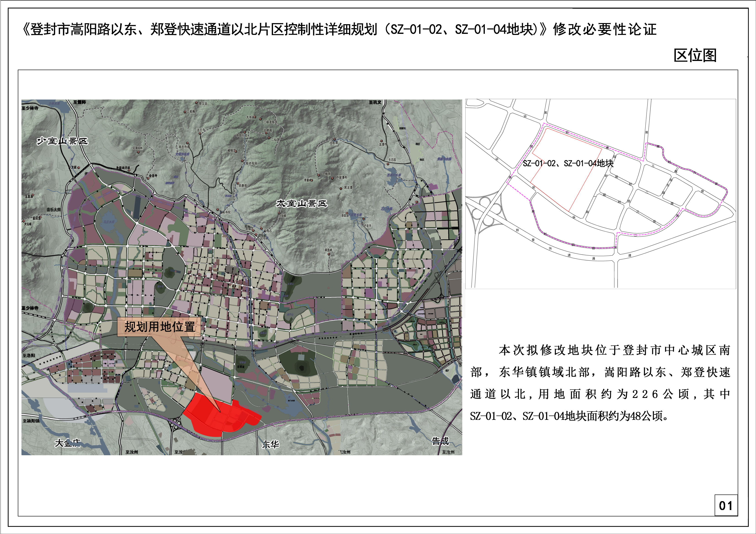The width and height of the screenshot is (756, 534).
Task: Click the cloverleaf interchange in inset map
Action: 486,212
